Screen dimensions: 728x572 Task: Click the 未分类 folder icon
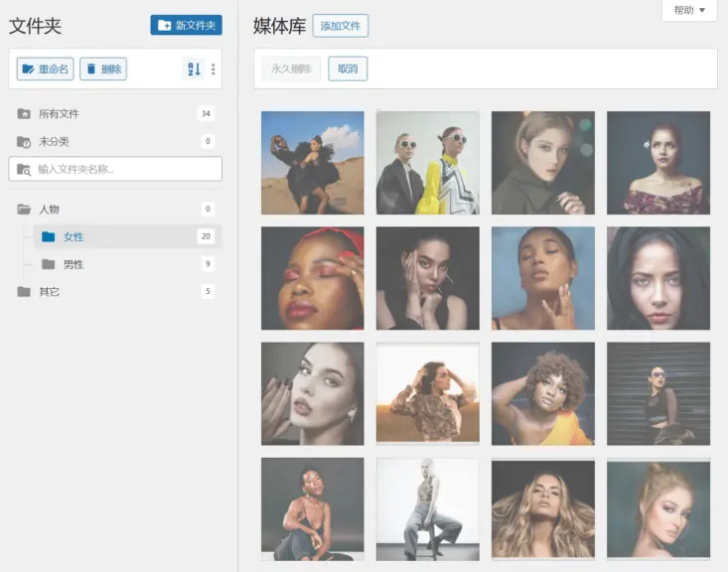(x=24, y=142)
